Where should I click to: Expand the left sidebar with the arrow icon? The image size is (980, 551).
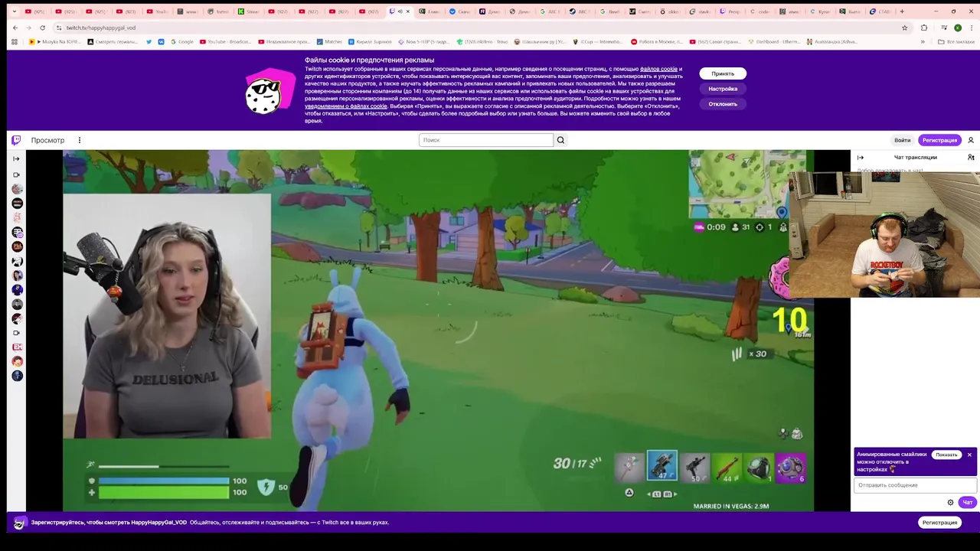pos(16,158)
